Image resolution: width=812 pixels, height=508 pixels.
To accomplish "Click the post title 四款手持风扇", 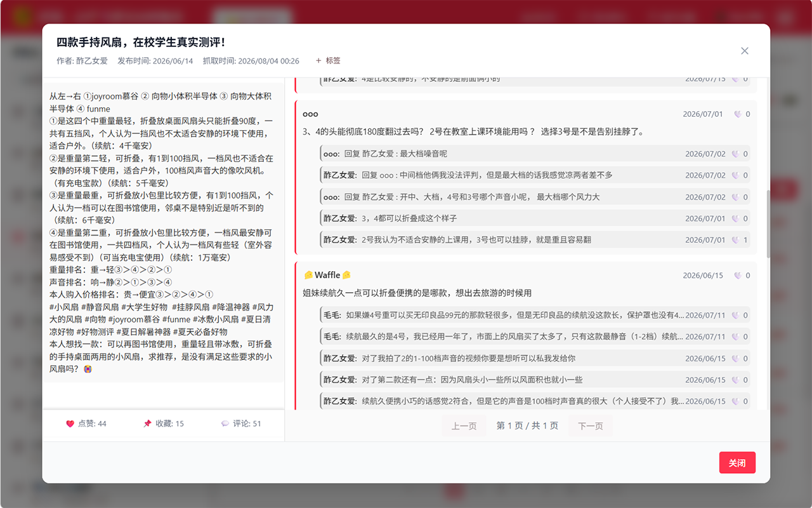I will 141,43.
